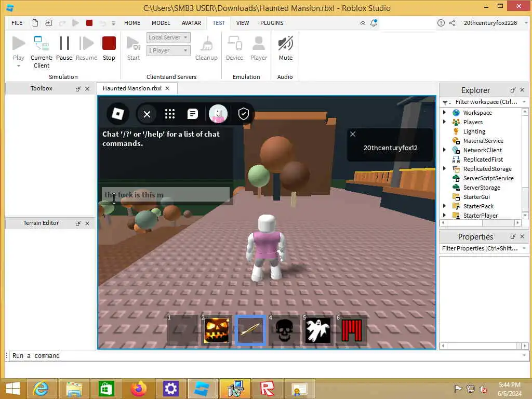The image size is (532, 399).
Task: Click the player avatar headshot icon
Action: click(218, 114)
